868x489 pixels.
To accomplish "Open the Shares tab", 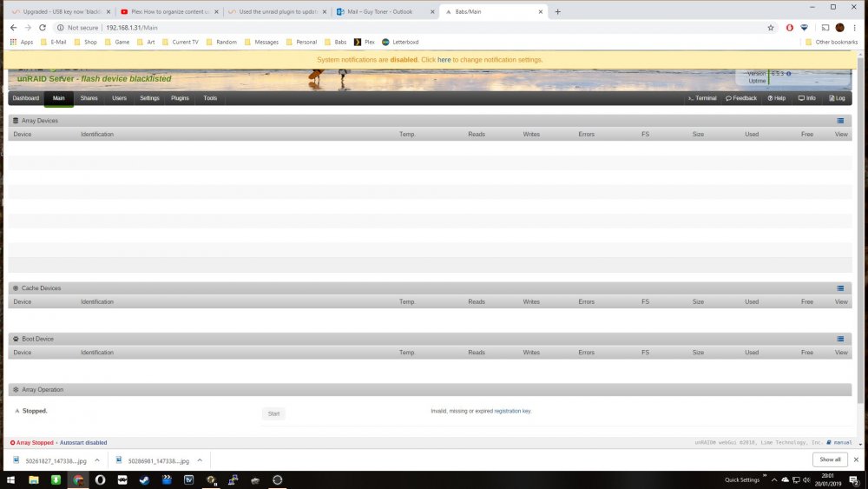I will coord(89,98).
